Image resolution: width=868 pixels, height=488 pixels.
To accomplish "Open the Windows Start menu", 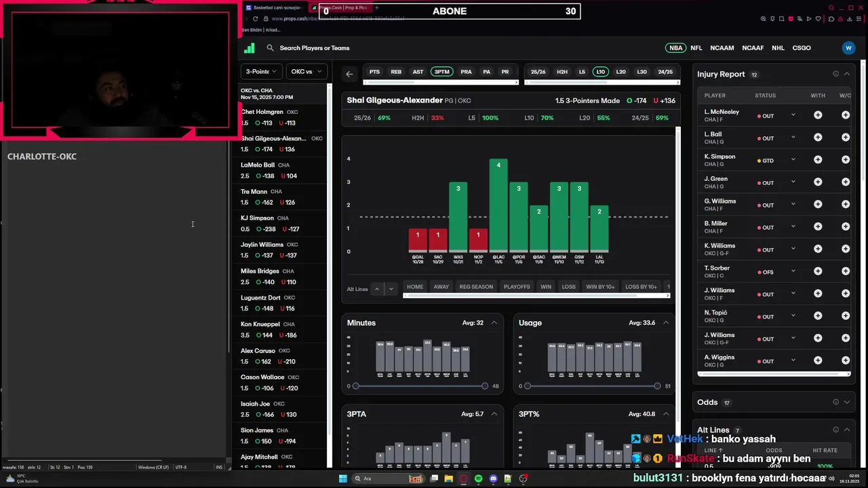I will click(x=343, y=479).
